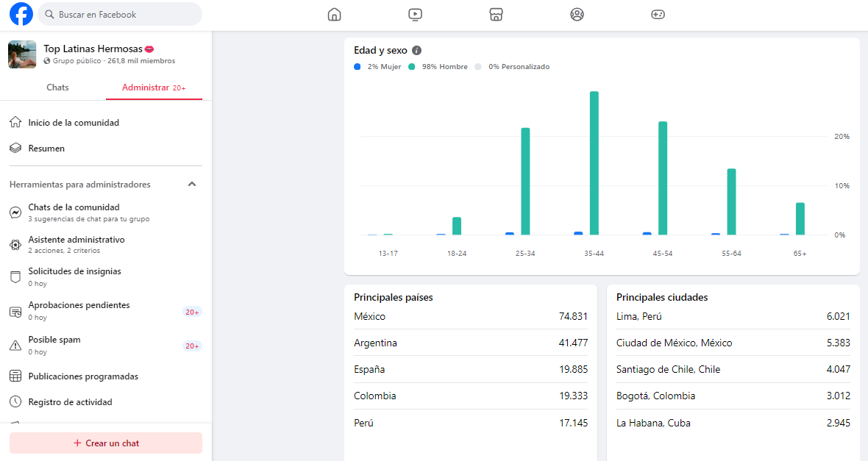Image resolution: width=868 pixels, height=461 pixels.
Task: Switch to the Chats tab
Action: 57,87
